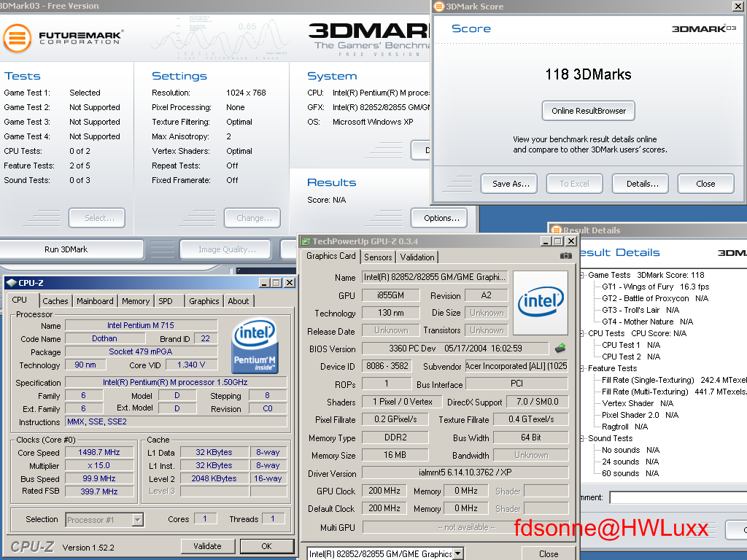Click the 118 3DMarks score text
Screen dimensions: 747x560
tap(589, 75)
